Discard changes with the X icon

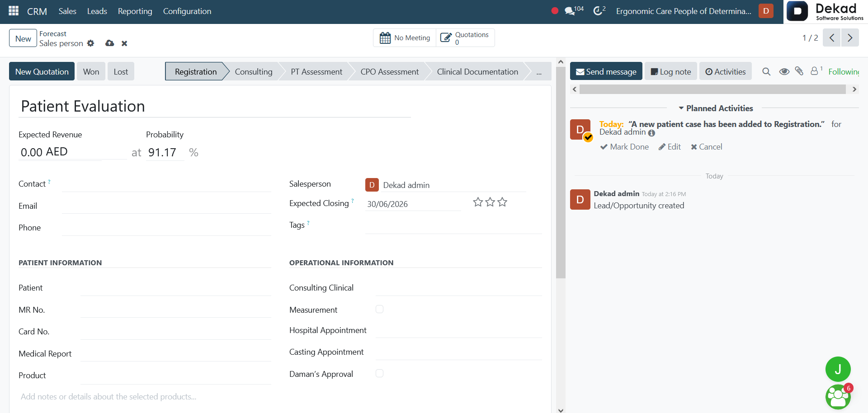(124, 43)
